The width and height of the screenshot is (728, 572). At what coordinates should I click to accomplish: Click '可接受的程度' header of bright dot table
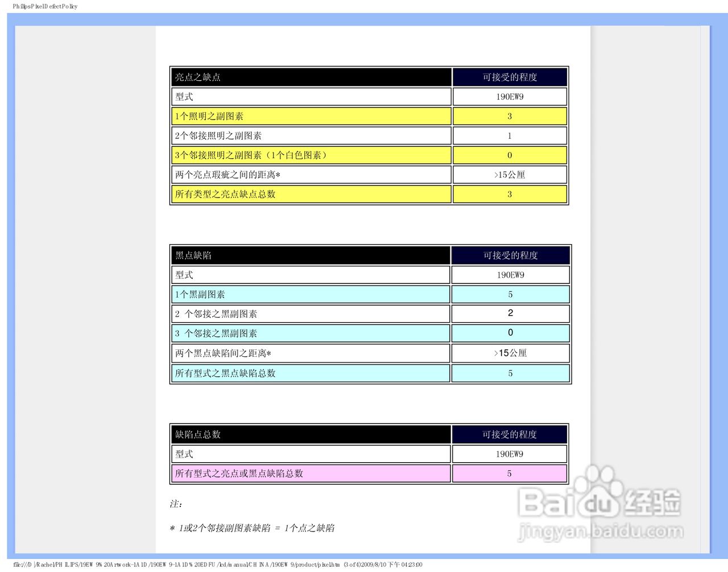(x=510, y=77)
